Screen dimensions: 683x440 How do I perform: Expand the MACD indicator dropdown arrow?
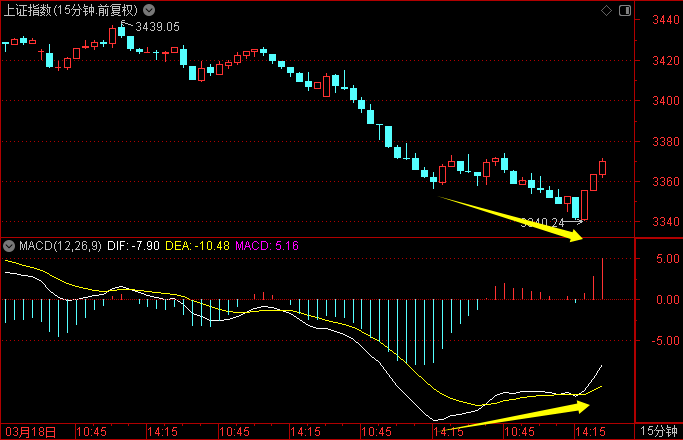(7, 245)
